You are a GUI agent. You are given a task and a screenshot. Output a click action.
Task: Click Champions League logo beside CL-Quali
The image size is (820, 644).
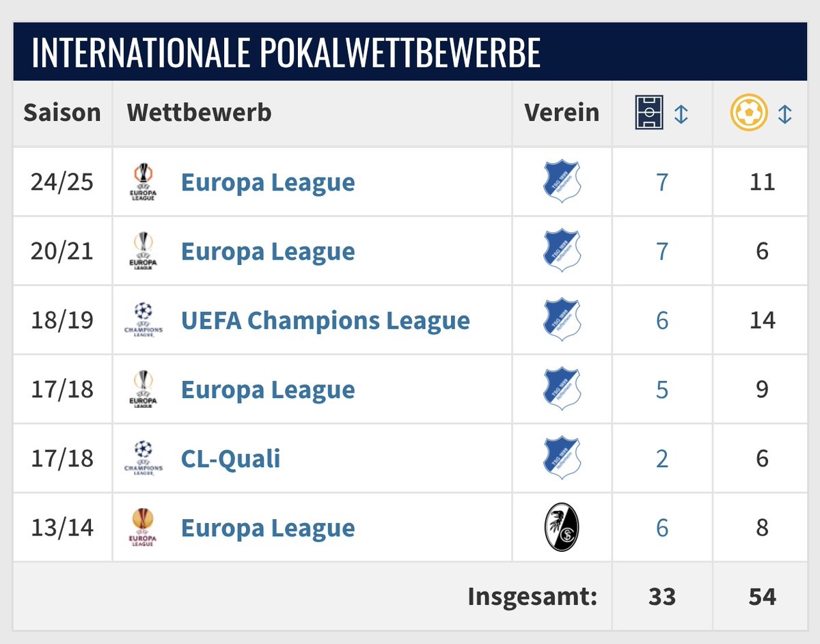point(143,458)
